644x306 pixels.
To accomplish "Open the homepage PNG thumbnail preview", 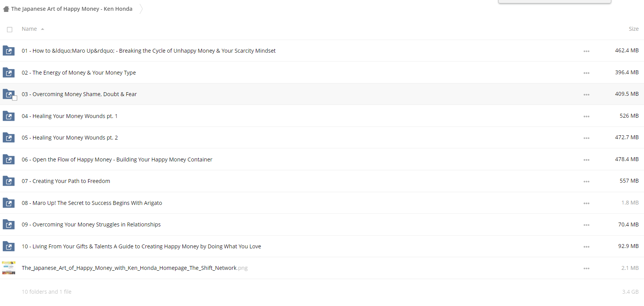I will point(8,268).
